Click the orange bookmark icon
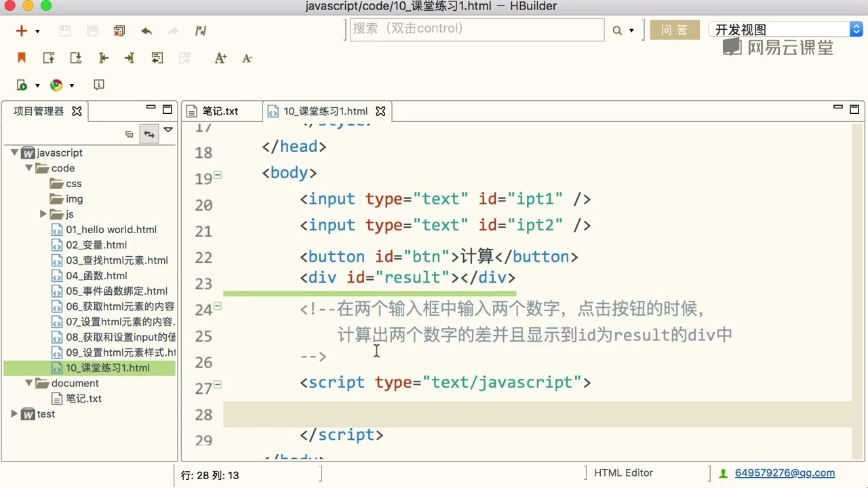 [x=22, y=58]
